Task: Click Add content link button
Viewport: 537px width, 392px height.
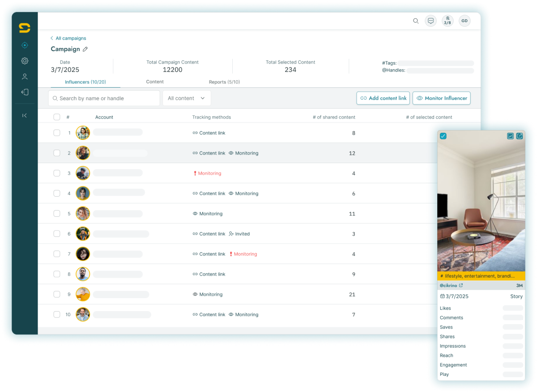Action: 383,98
